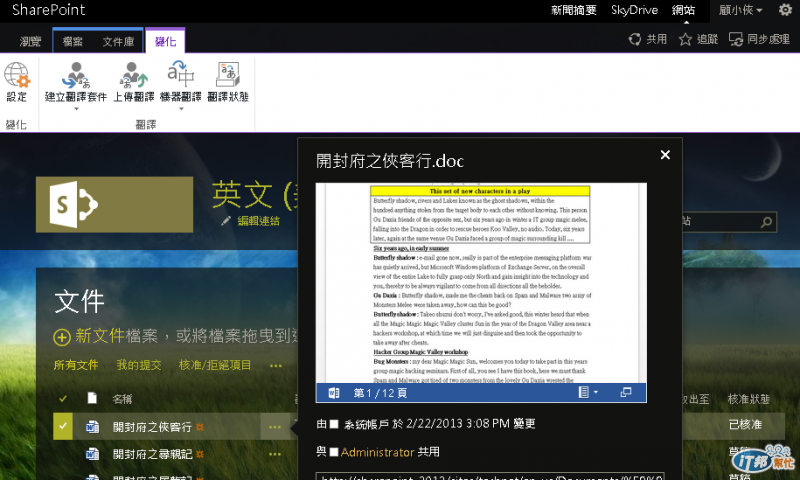Click the document URL field in callout
Screen dimensions: 800x480
(x=490, y=476)
